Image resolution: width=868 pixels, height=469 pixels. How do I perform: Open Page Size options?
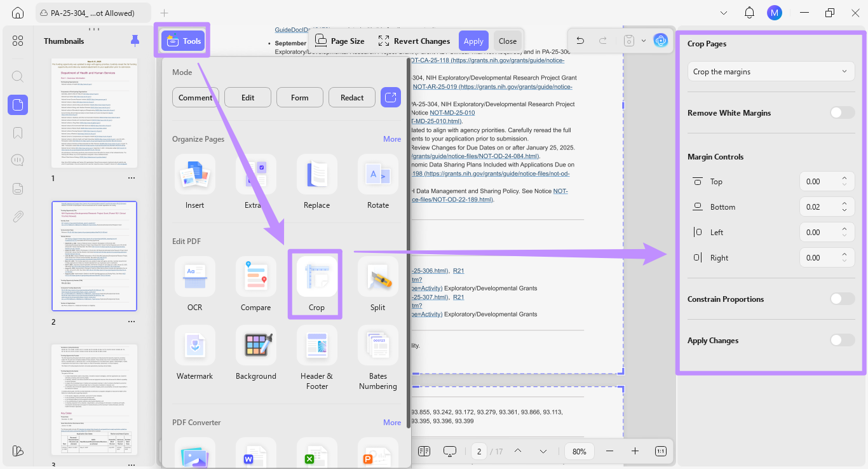pos(340,41)
